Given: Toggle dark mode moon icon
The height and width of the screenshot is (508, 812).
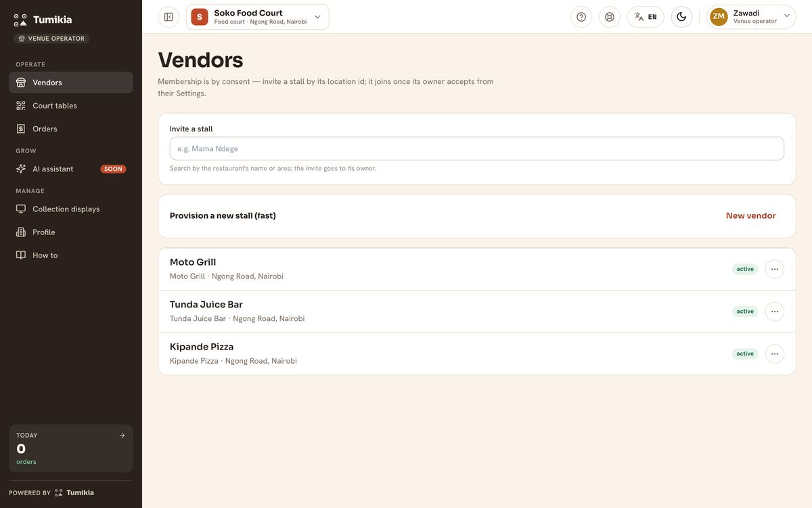Looking at the screenshot, I should point(681,17).
